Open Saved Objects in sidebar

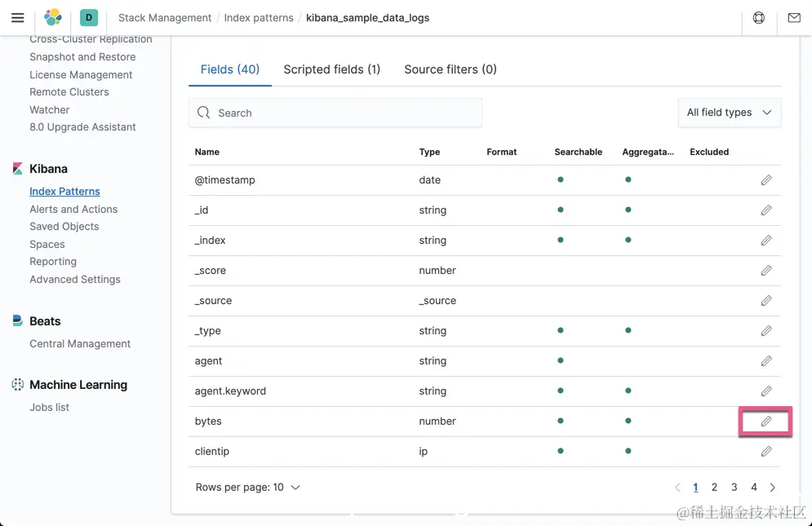(64, 227)
